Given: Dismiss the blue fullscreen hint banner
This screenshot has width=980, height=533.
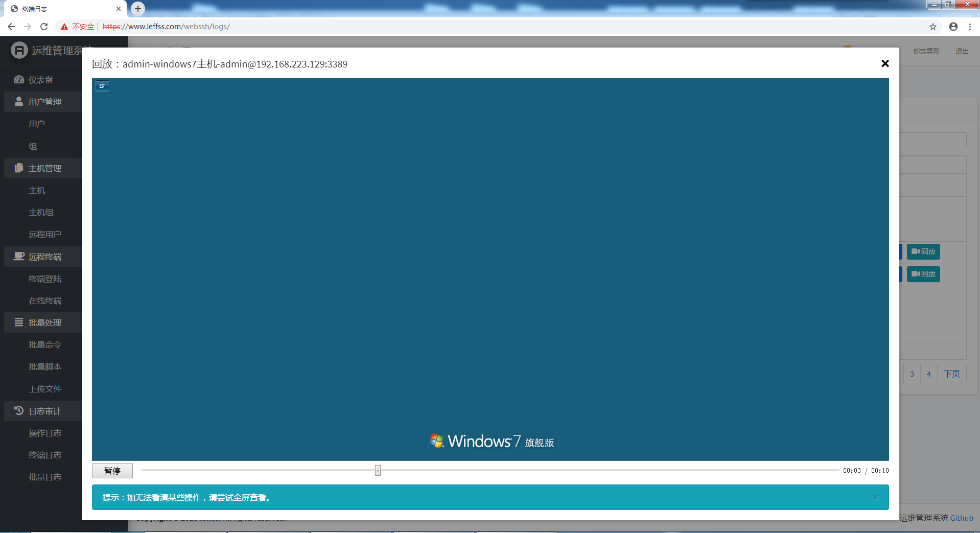Looking at the screenshot, I should (875, 497).
